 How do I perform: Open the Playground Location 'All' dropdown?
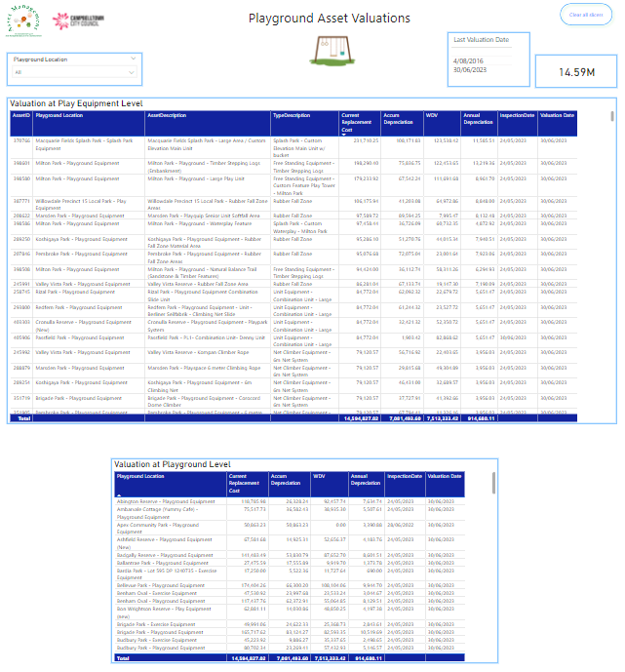pos(74,72)
